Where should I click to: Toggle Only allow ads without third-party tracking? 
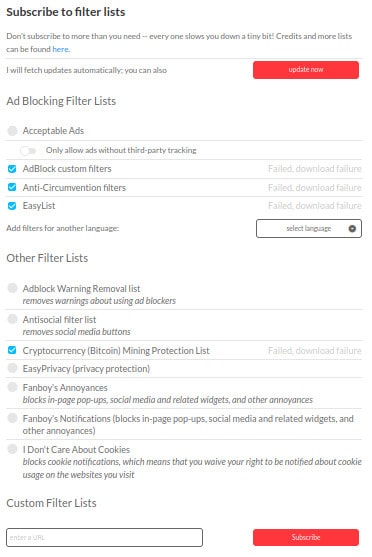click(x=28, y=151)
